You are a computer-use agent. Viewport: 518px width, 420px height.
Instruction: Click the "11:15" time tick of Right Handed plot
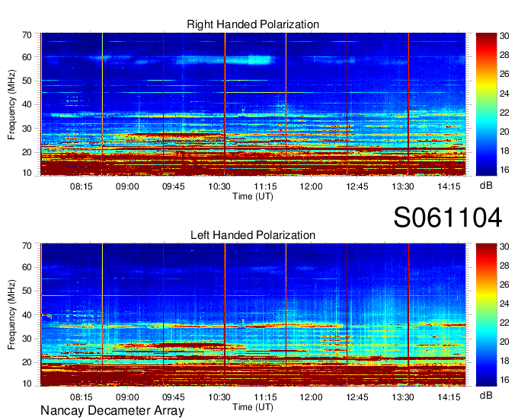tap(265, 186)
